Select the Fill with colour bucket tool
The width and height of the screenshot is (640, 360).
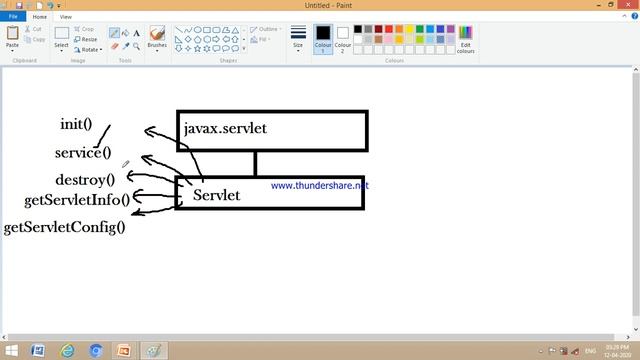click(x=125, y=33)
